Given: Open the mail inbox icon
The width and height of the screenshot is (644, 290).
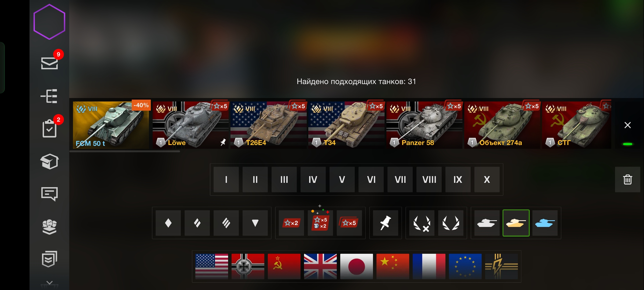Looking at the screenshot, I should click(x=49, y=63).
